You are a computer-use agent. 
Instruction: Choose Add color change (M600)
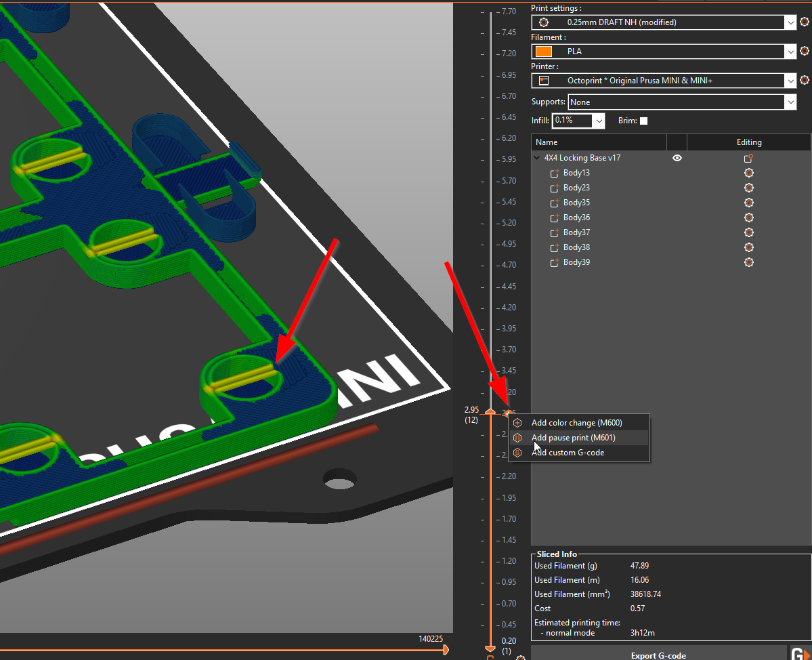point(576,423)
